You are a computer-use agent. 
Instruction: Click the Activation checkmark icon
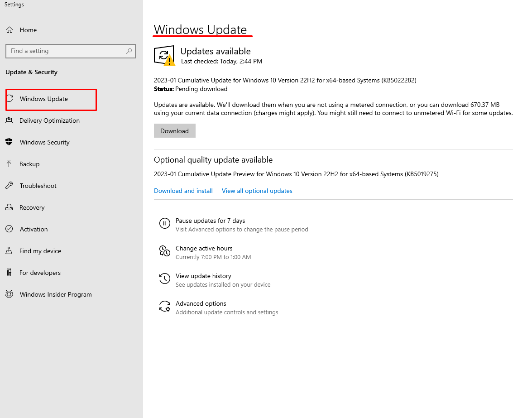[9, 229]
